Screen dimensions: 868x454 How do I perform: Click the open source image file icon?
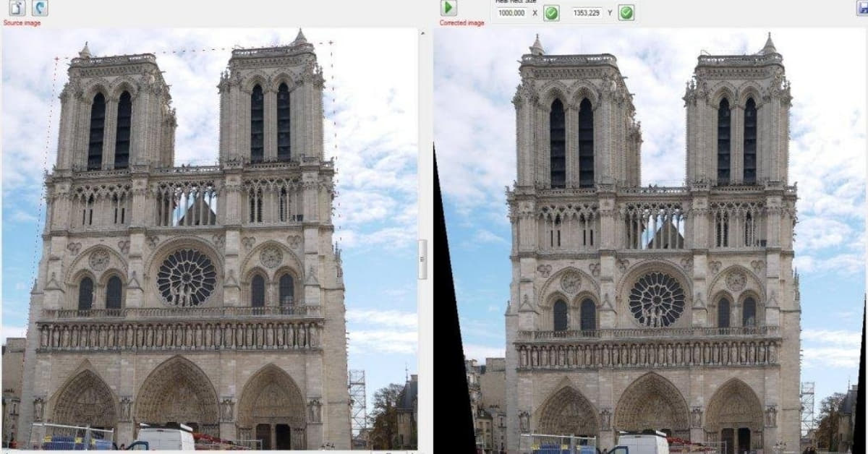point(17,8)
